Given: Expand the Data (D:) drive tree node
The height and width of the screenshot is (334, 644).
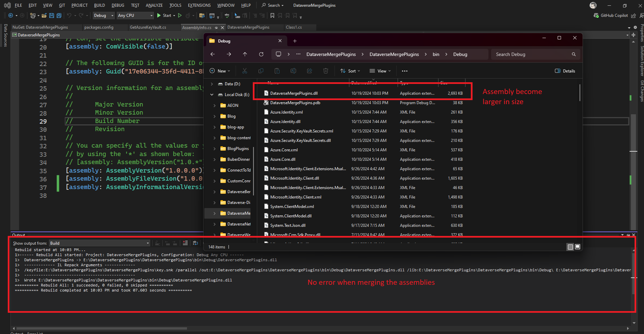Looking at the screenshot, I should coord(212,84).
